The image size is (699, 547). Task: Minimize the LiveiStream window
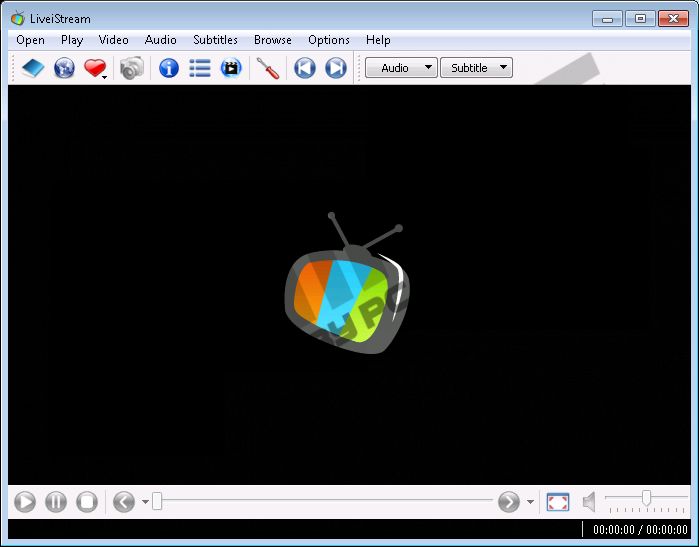607,19
